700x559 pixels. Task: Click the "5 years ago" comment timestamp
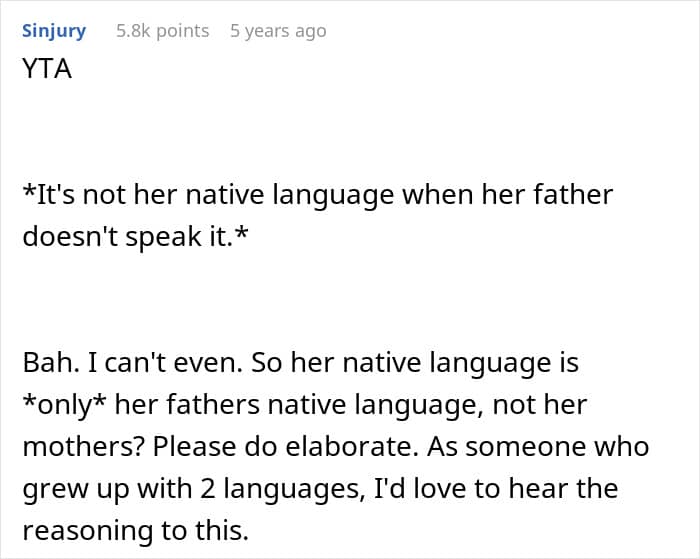coord(278,30)
